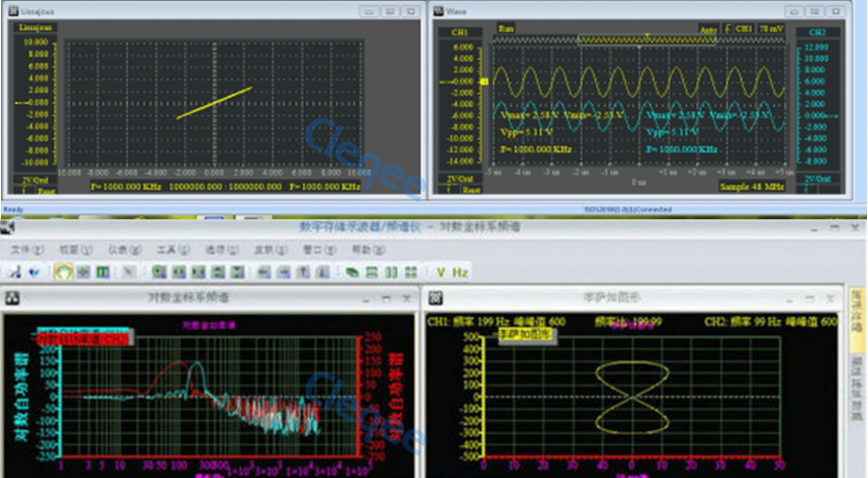
Task: Click the CH1 channel label in Wave window
Action: click(460, 32)
